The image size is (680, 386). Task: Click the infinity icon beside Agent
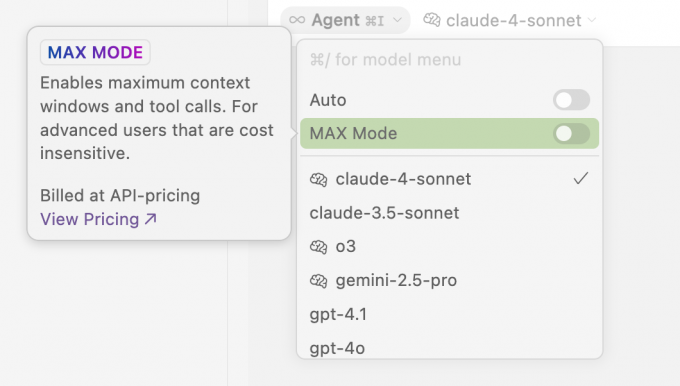pos(297,20)
